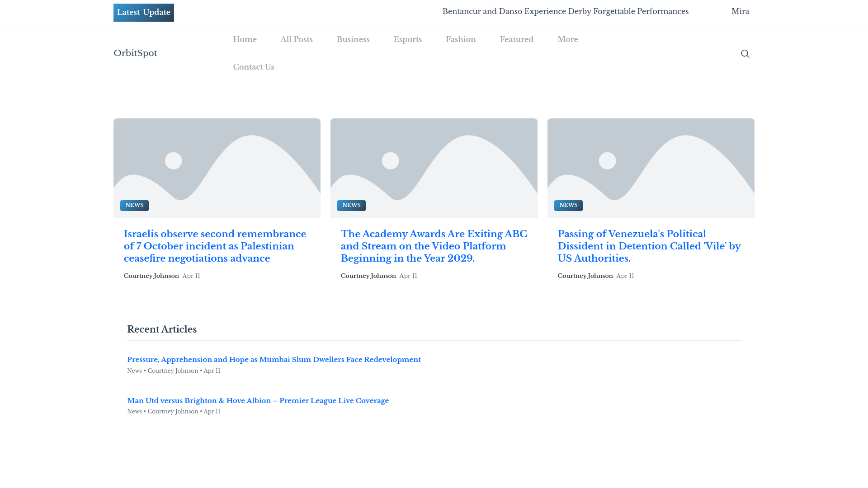Viewport: 868px width, 488px height.
Task: Click the Academy Awards article thumbnail
Action: (x=434, y=168)
